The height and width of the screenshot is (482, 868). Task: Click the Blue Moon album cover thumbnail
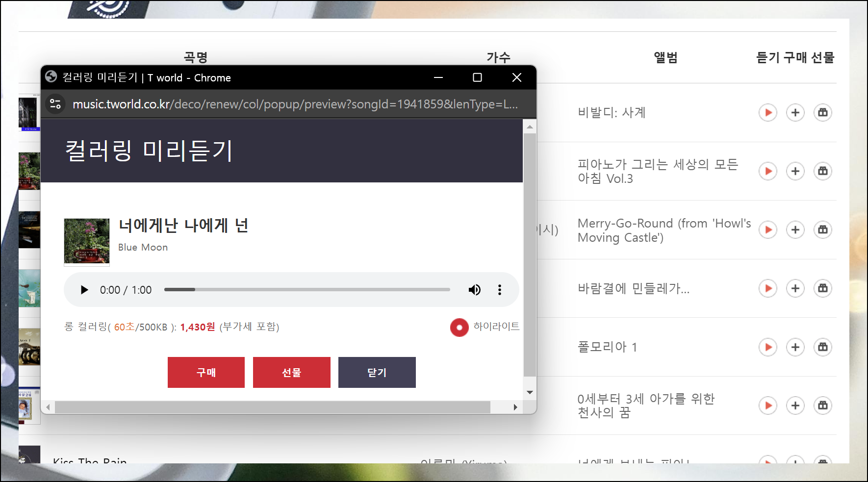[87, 242]
